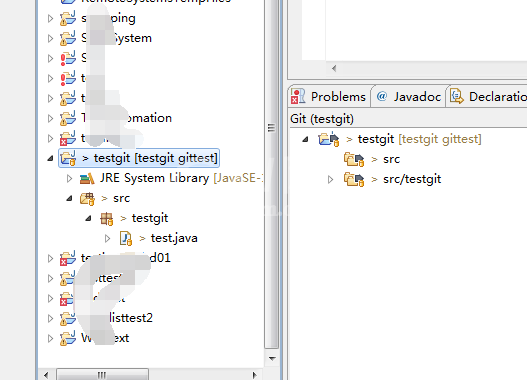Click the src folder icon in Git panel
Screen dimensions: 527x380
(x=354, y=159)
